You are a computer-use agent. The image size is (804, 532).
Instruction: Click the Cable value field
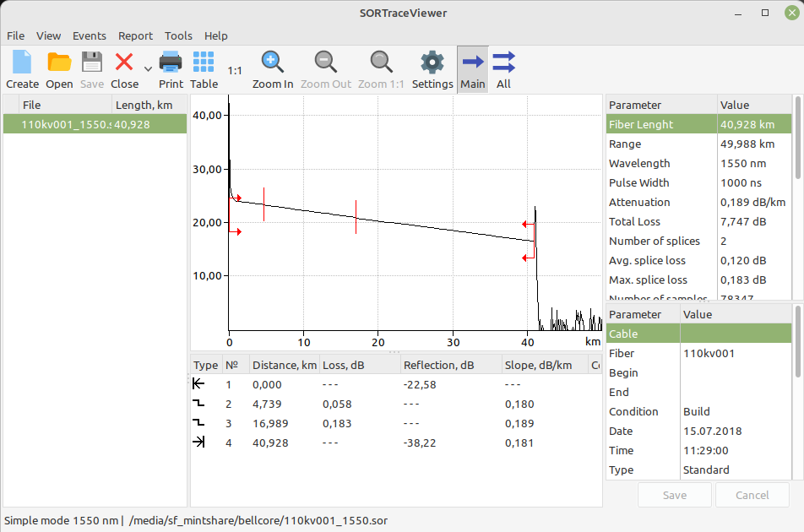(x=735, y=334)
